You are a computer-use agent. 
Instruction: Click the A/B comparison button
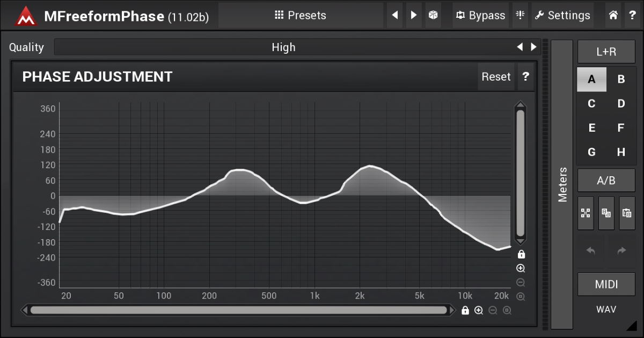click(x=606, y=181)
